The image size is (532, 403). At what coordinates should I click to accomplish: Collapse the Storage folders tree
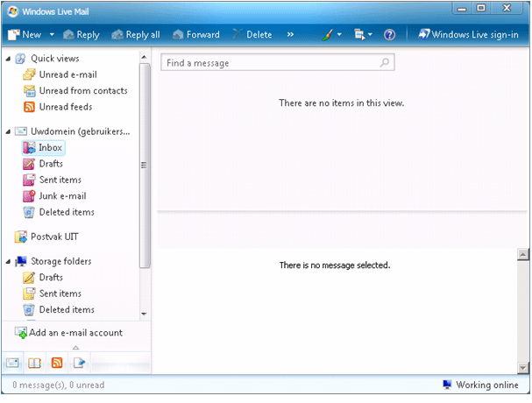[8, 262]
